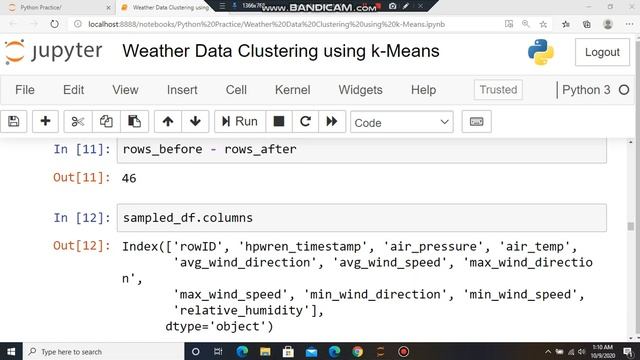Open the Kernel menu

click(x=293, y=90)
